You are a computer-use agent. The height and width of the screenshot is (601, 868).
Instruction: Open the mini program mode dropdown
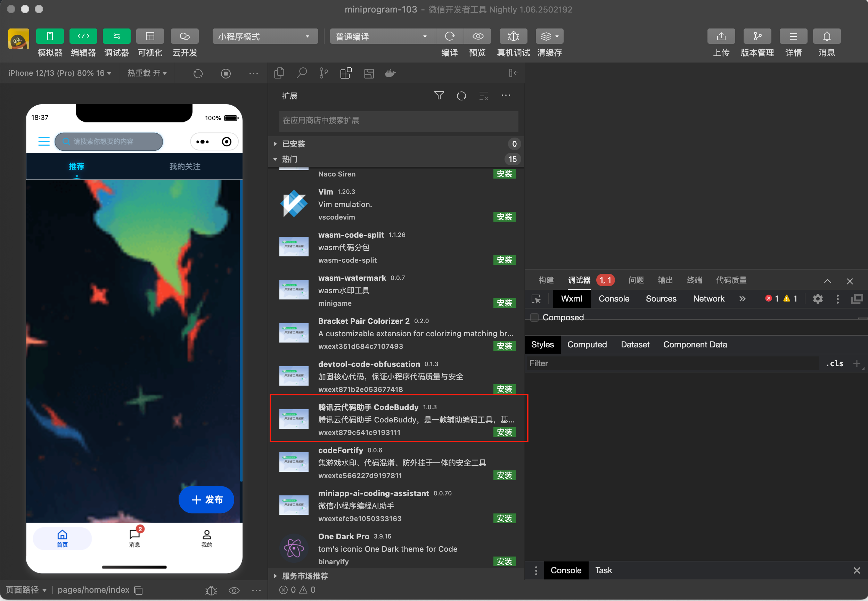pos(265,36)
